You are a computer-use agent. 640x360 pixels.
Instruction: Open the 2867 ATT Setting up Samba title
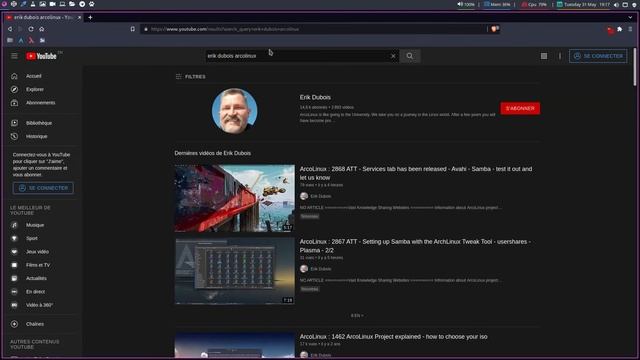click(415, 246)
